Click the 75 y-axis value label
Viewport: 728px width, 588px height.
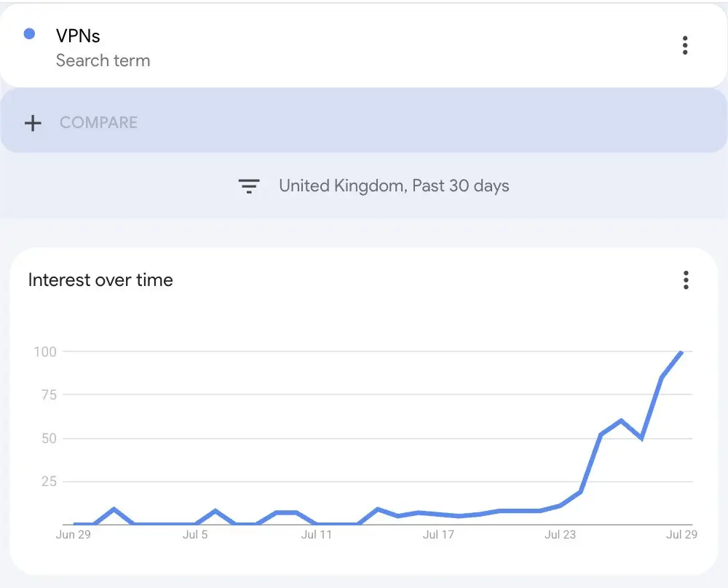pos(49,395)
